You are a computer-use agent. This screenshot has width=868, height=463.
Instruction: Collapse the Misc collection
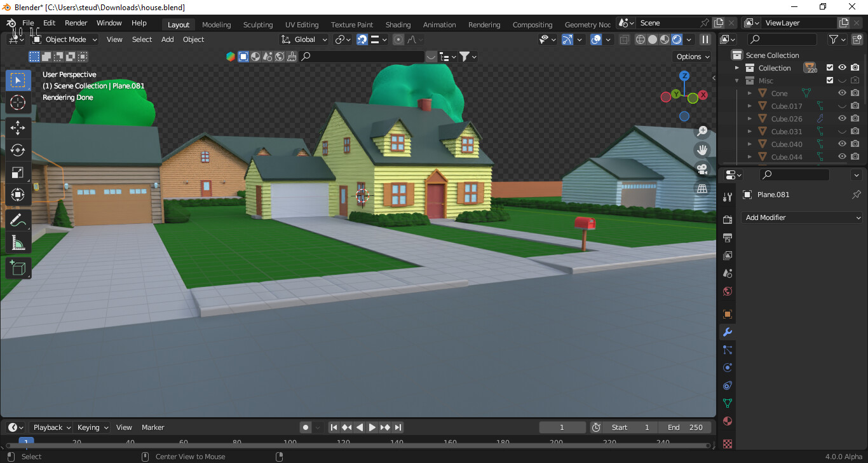pyautogui.click(x=737, y=80)
